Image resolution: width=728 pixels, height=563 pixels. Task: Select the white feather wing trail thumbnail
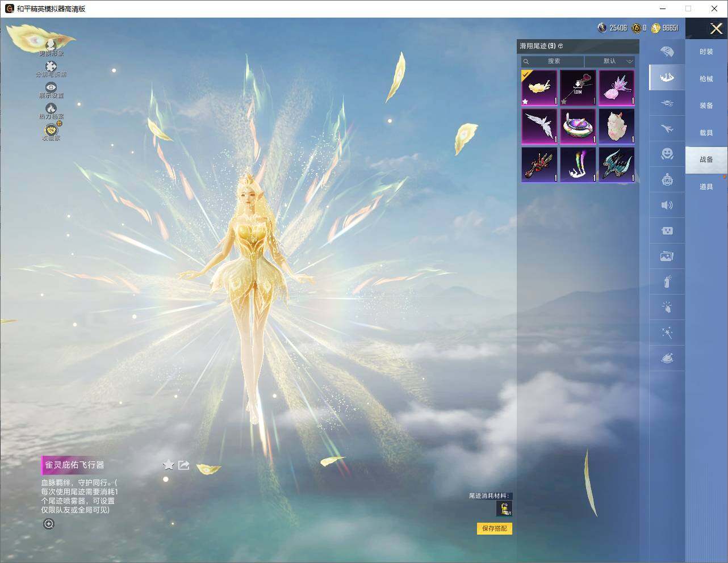539,126
